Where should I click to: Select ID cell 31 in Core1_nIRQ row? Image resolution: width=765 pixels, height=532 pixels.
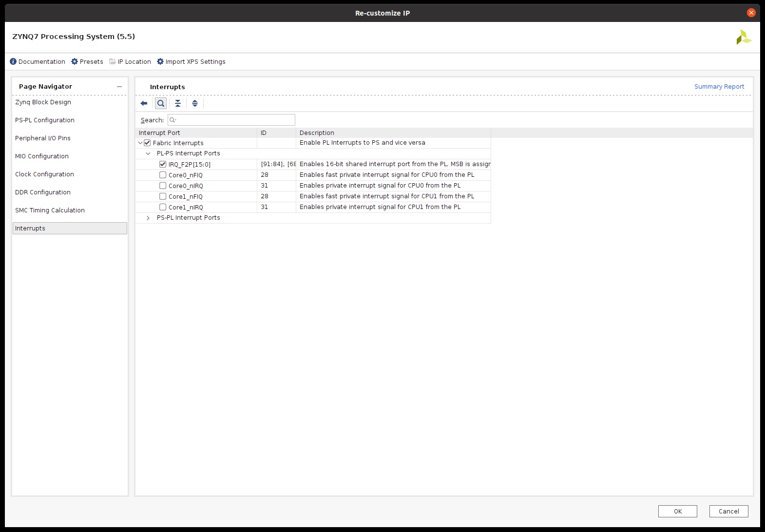pos(276,207)
